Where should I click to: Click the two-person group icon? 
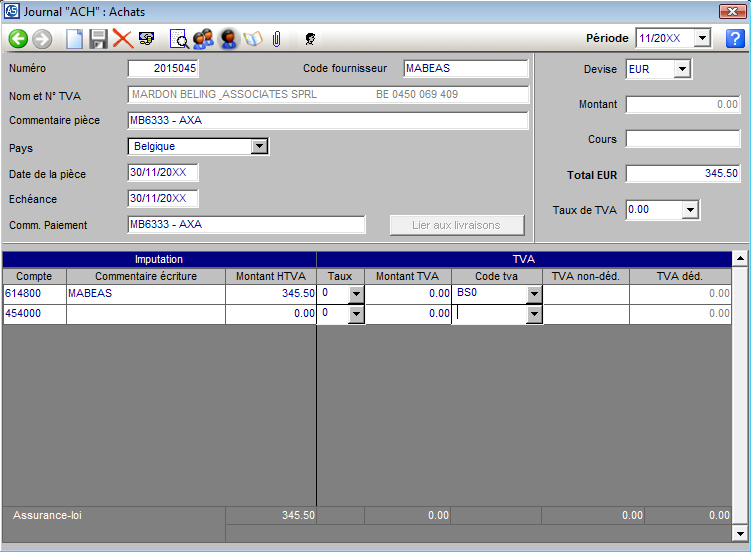click(203, 39)
